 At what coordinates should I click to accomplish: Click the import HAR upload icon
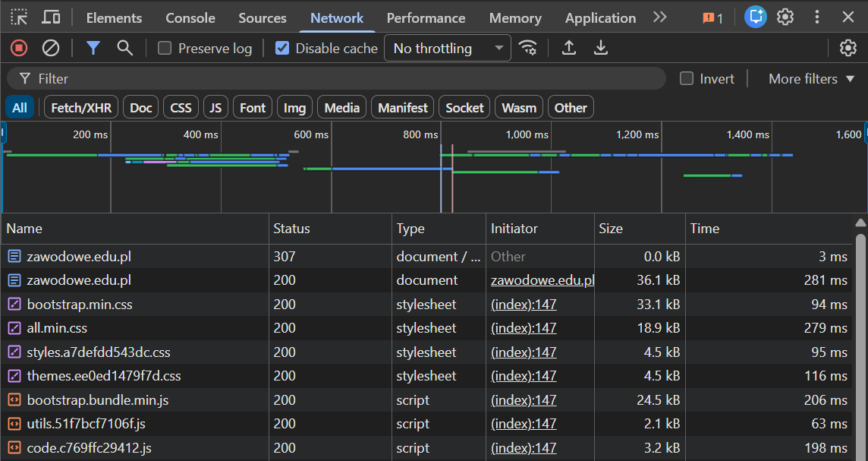[x=569, y=48]
